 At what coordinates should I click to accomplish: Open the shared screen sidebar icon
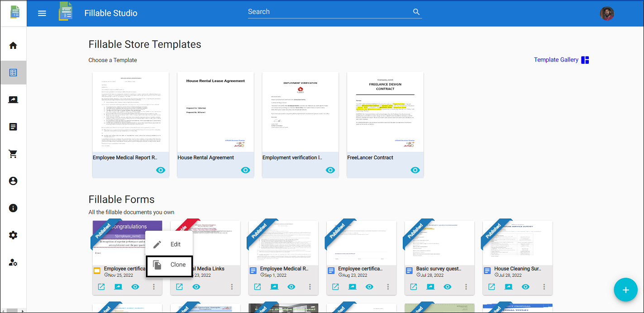13,100
